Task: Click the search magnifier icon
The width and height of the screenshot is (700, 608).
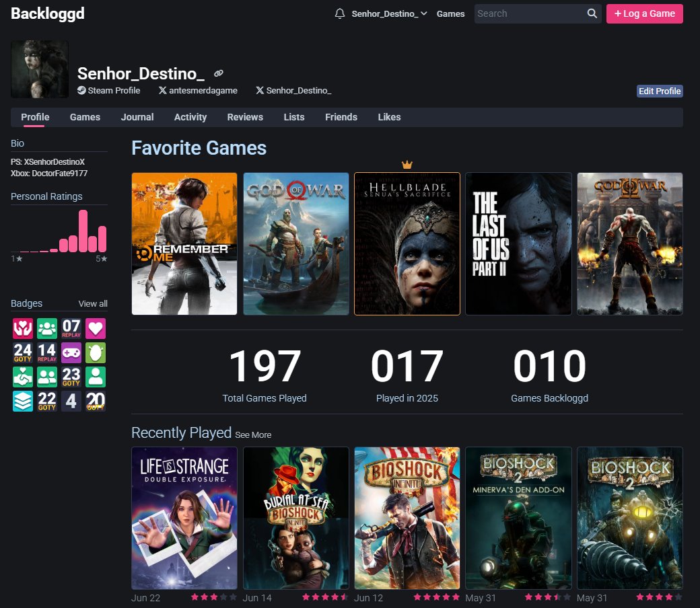Action: 592,13
